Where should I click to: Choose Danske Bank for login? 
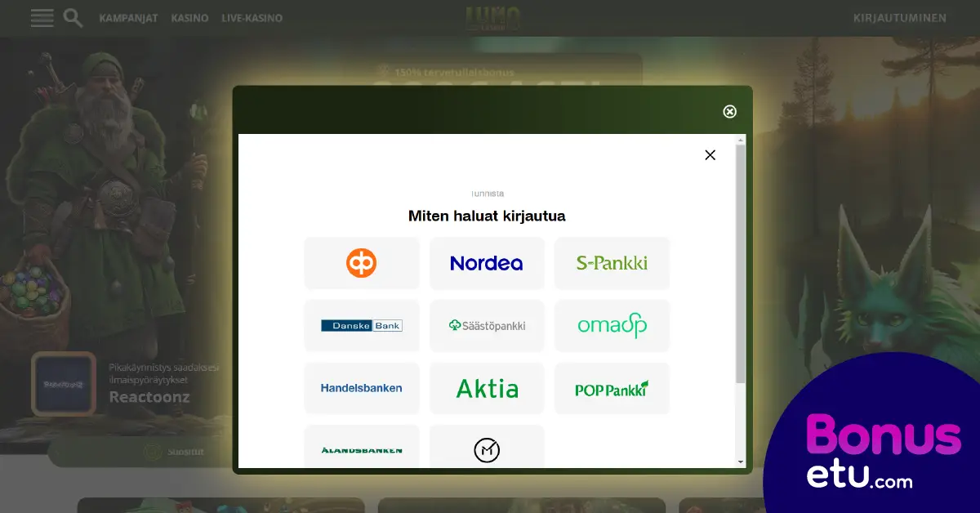[x=362, y=325]
